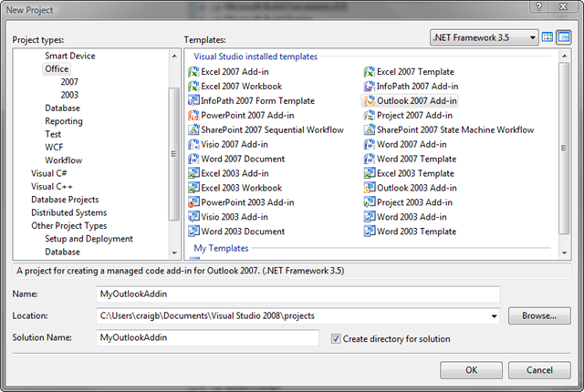Select the Test project type
The width and height of the screenshot is (584, 392).
click(x=53, y=134)
